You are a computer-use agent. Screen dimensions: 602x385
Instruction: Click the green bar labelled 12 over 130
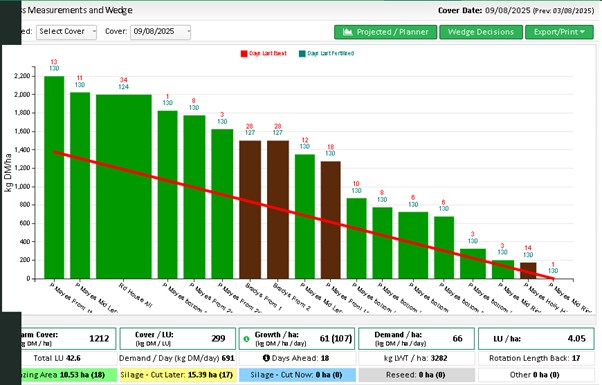coord(305,216)
